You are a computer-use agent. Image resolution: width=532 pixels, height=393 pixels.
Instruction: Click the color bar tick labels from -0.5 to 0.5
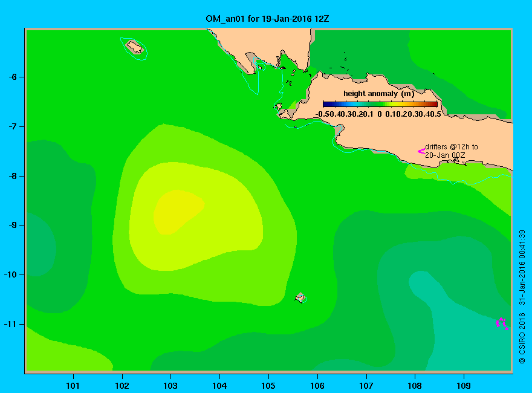[378, 114]
